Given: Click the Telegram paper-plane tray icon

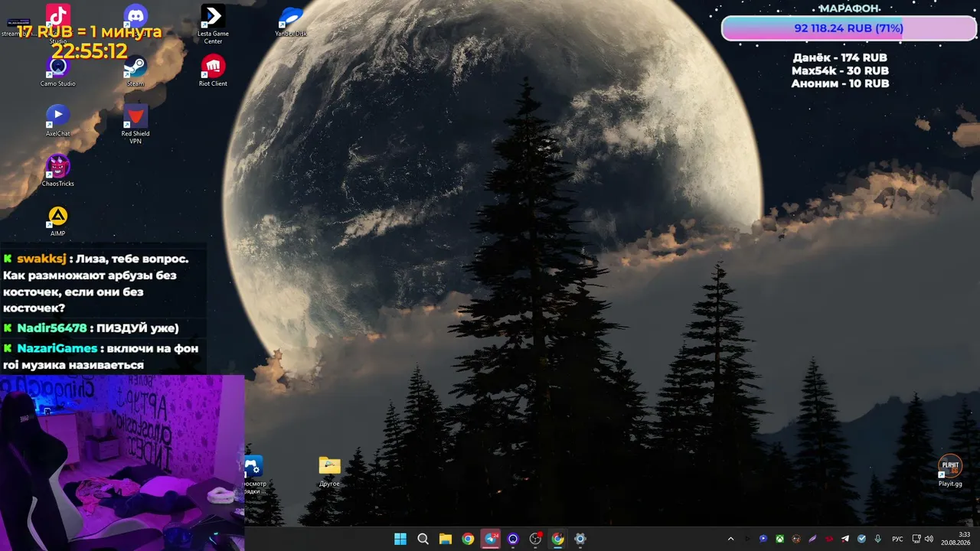Looking at the screenshot, I should (845, 539).
